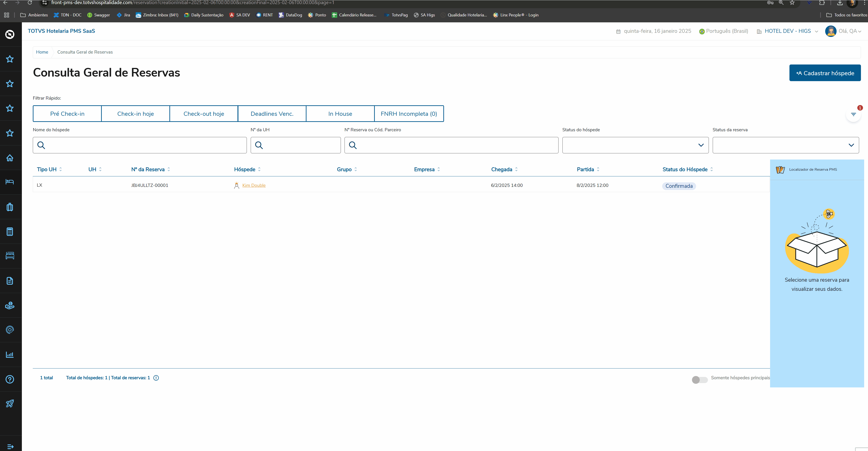Open the bar chart reports icon

pyautogui.click(x=10, y=355)
